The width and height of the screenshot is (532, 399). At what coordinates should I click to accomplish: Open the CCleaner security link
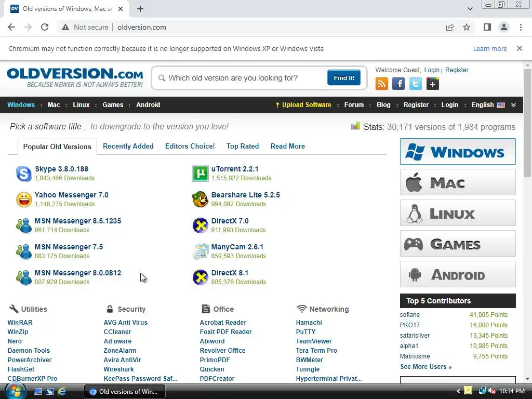(117, 332)
